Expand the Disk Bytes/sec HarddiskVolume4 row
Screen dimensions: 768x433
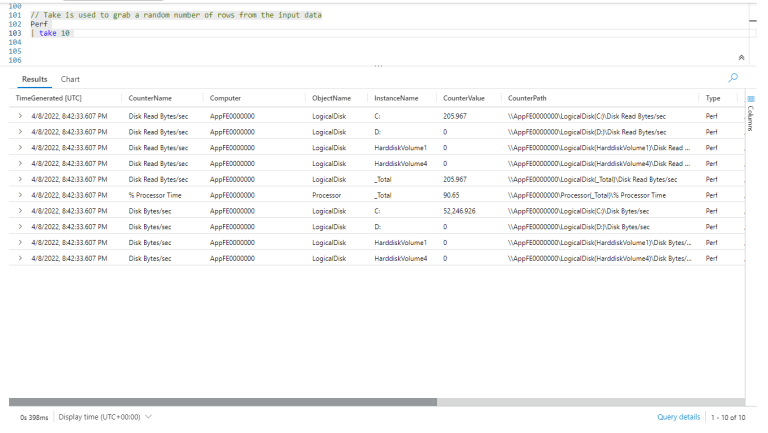[x=20, y=258]
